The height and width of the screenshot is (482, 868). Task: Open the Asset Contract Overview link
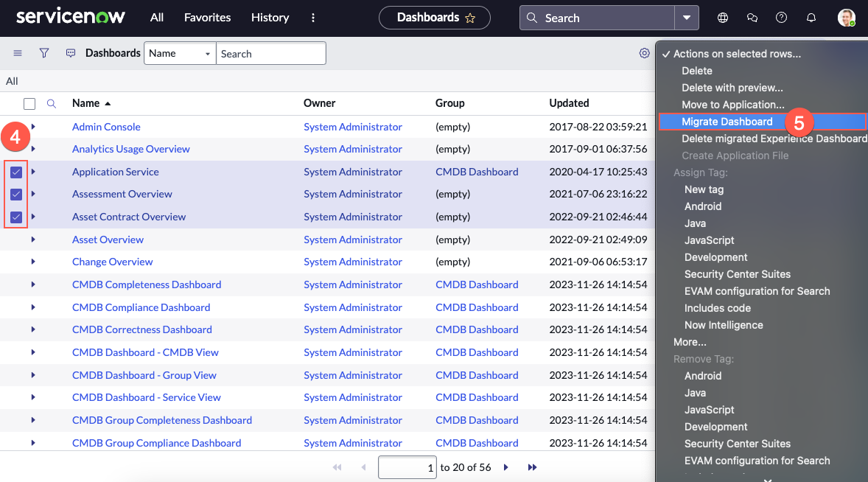click(x=129, y=217)
